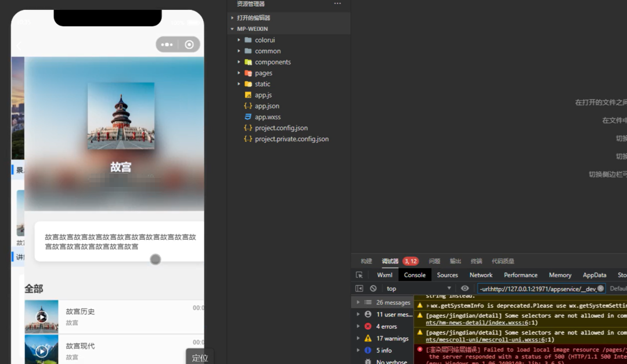Viewport: 627px width, 364px height.
Task: Select the colorui folder icon
Action: 248,40
